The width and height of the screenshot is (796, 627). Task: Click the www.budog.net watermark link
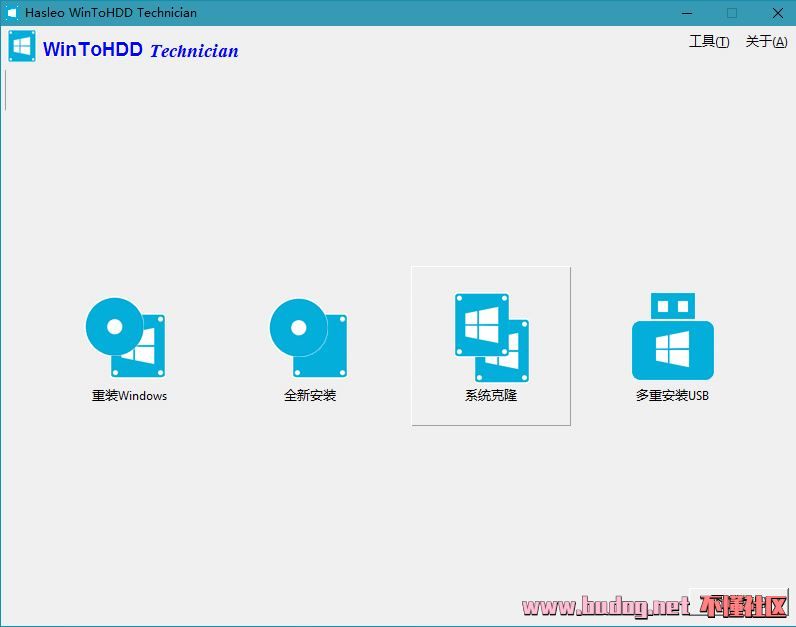tap(606, 606)
